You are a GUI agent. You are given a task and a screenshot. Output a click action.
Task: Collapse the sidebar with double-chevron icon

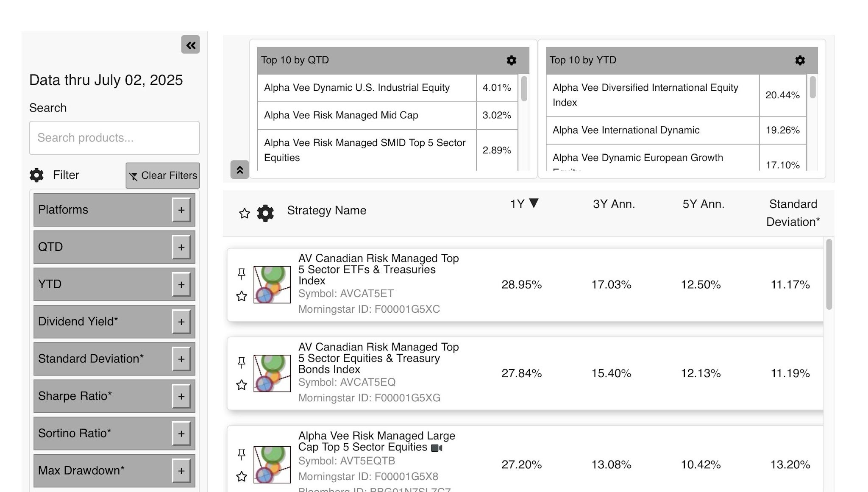coord(190,44)
